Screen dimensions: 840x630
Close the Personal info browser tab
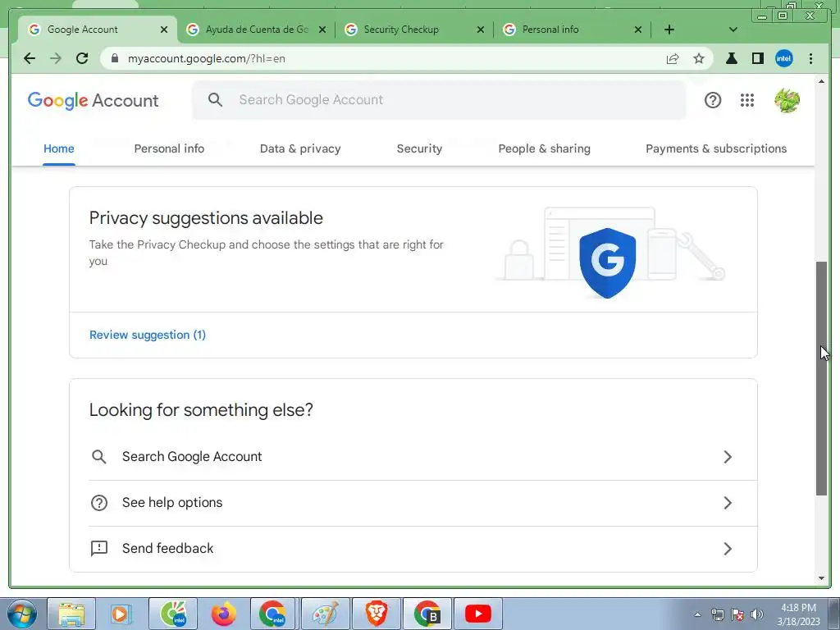(638, 30)
